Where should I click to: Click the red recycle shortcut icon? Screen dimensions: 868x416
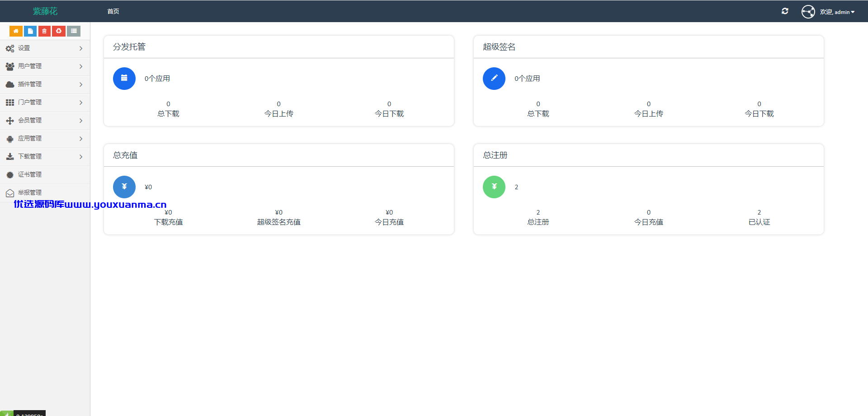tap(59, 31)
